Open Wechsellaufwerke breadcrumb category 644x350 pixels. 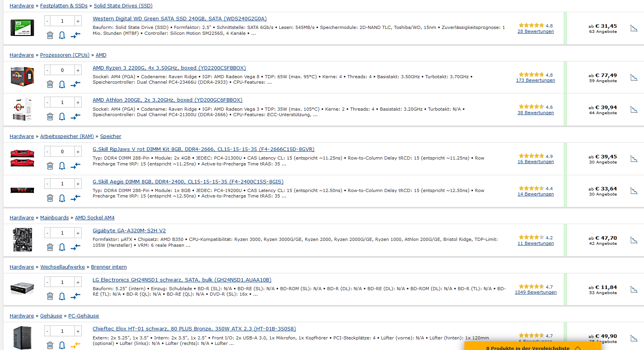63,267
